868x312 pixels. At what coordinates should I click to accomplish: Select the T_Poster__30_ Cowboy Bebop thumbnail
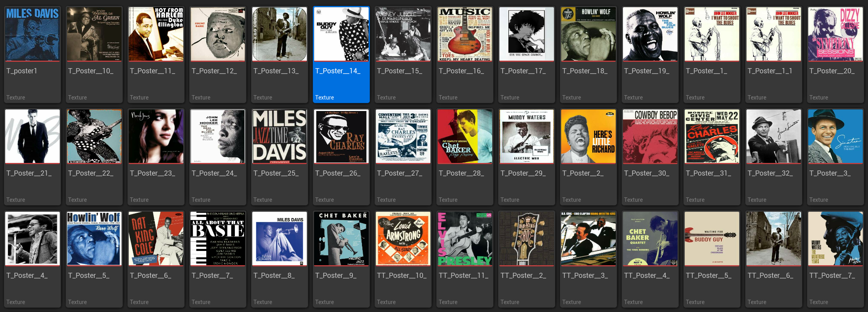coord(650,136)
